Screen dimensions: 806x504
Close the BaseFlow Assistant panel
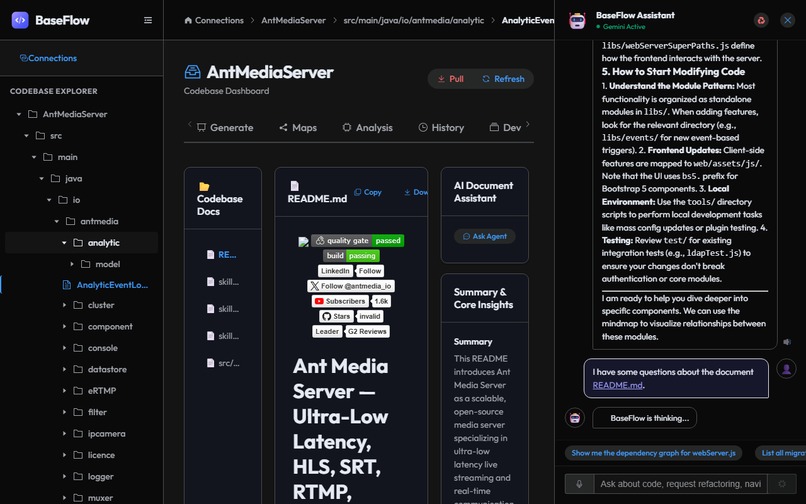coord(787,20)
